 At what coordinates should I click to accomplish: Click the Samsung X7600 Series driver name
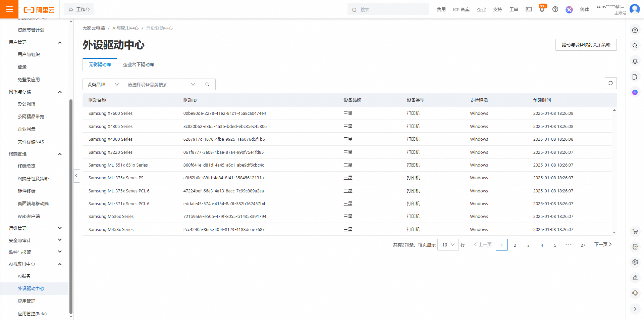[110, 113]
